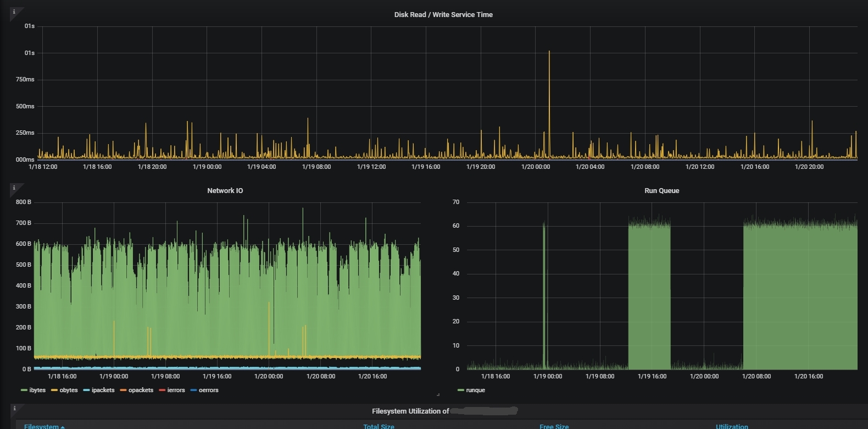Click the 250ms y-axis label
This screenshot has width=868, height=429.
25,133
